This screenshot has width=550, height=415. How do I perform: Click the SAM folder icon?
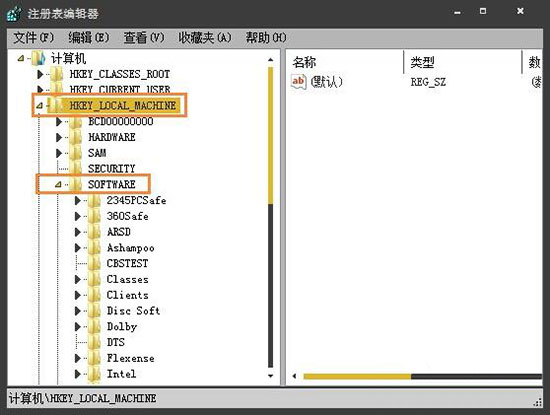point(75,153)
